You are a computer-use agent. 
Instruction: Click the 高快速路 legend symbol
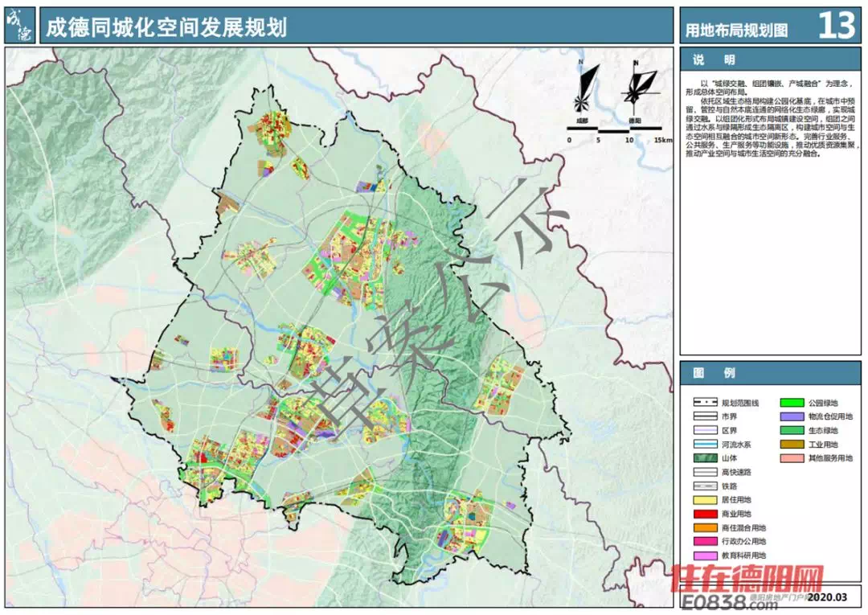pos(706,472)
